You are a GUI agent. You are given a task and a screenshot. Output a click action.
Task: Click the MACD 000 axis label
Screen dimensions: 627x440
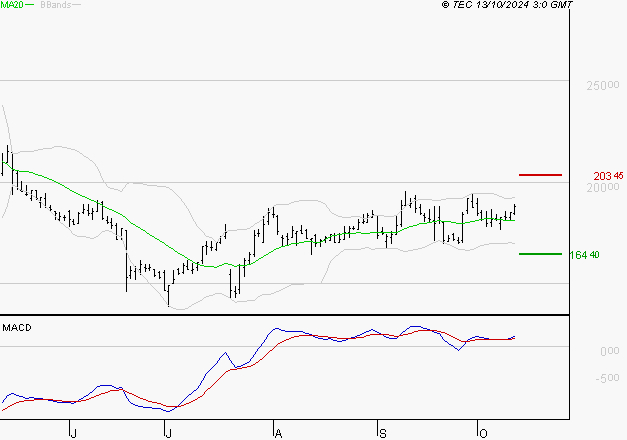(609, 351)
